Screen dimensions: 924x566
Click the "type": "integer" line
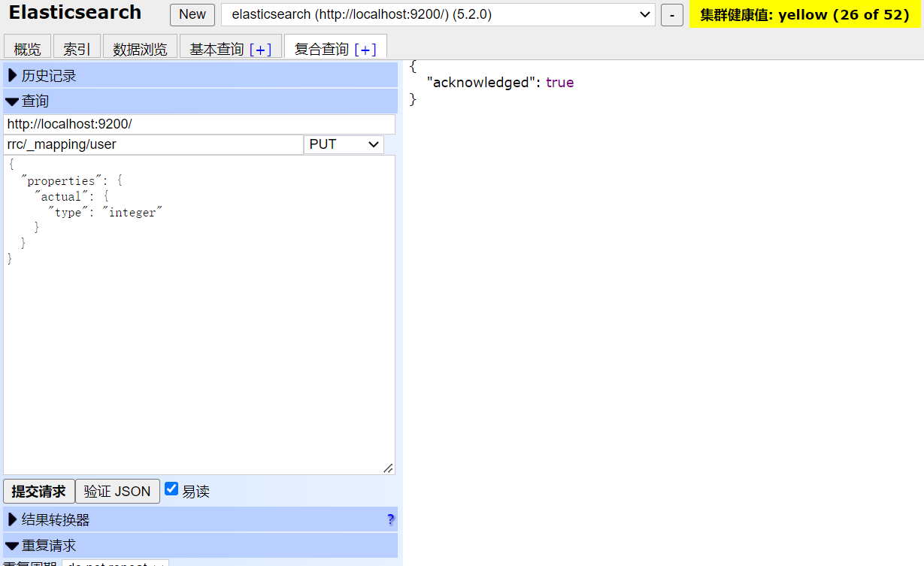tap(105, 213)
